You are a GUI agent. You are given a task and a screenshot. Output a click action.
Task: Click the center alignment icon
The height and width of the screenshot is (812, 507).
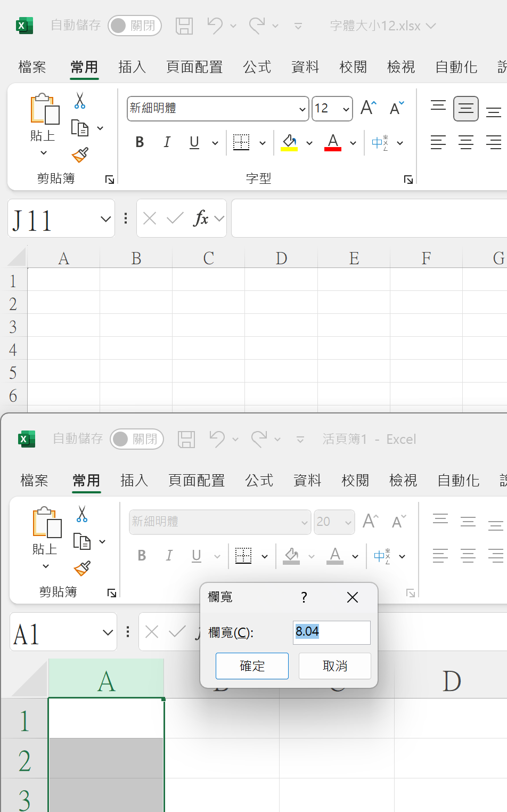point(466,142)
